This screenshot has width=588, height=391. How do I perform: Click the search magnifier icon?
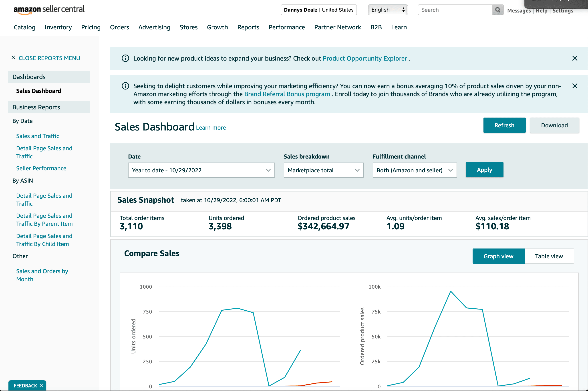pyautogui.click(x=497, y=10)
